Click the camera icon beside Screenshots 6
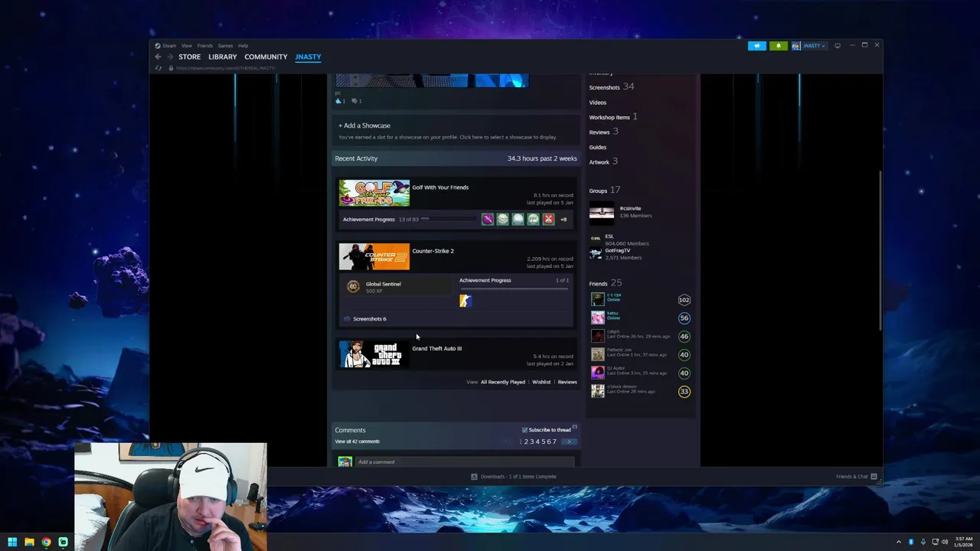The image size is (980, 551). 347,319
